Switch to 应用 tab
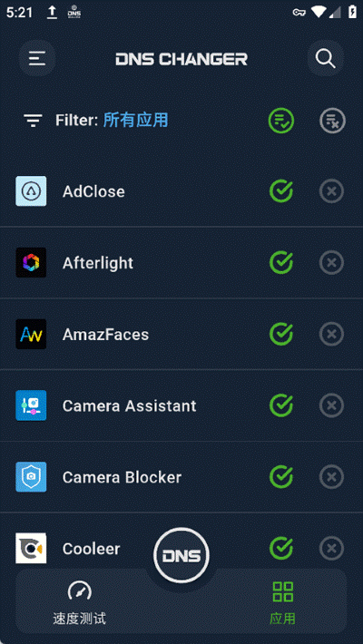 [283, 602]
